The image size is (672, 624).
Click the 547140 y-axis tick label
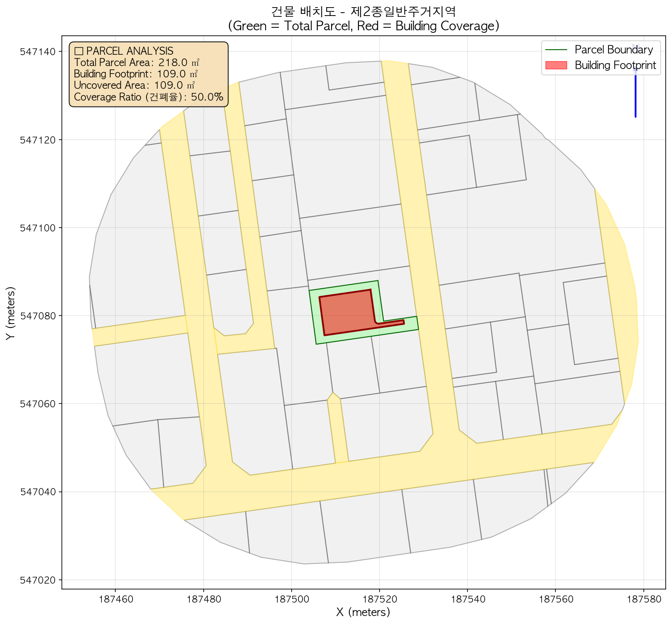pos(38,52)
